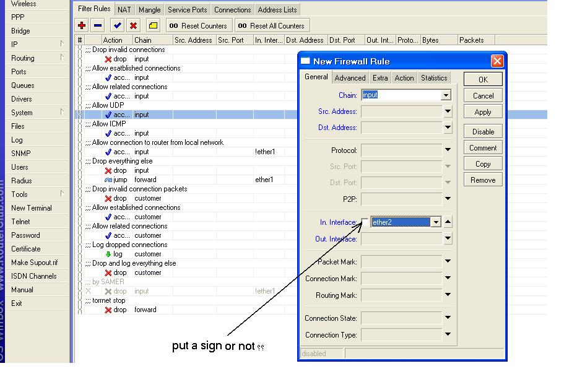Image resolution: width=577 pixels, height=392 pixels.
Task: Click the log action icon in customer row
Action: [x=108, y=255]
